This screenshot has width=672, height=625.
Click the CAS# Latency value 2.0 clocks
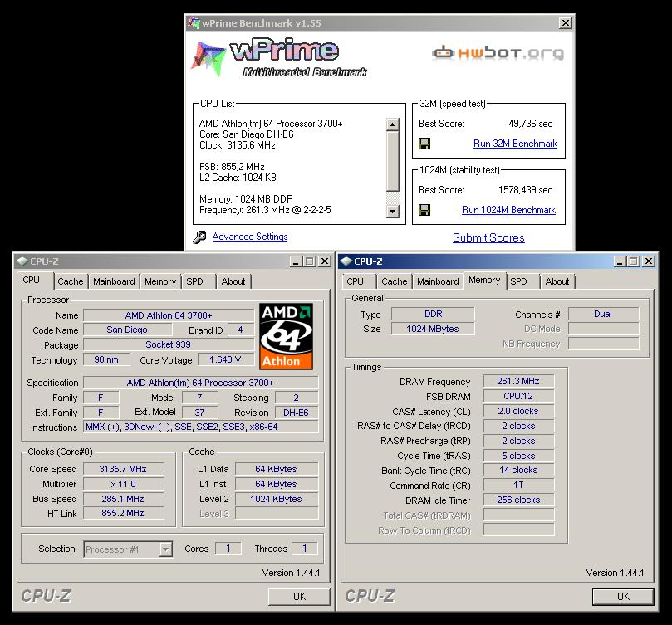pyautogui.click(x=518, y=411)
